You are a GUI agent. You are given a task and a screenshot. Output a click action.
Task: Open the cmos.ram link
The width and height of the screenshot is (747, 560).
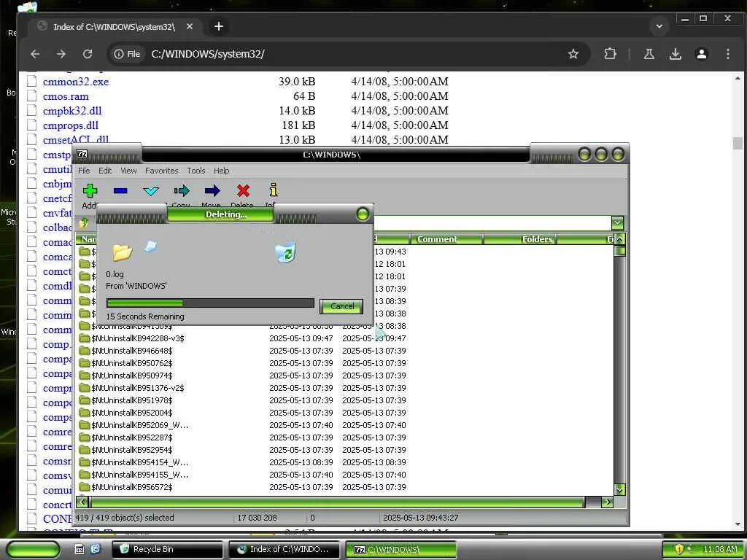point(66,97)
